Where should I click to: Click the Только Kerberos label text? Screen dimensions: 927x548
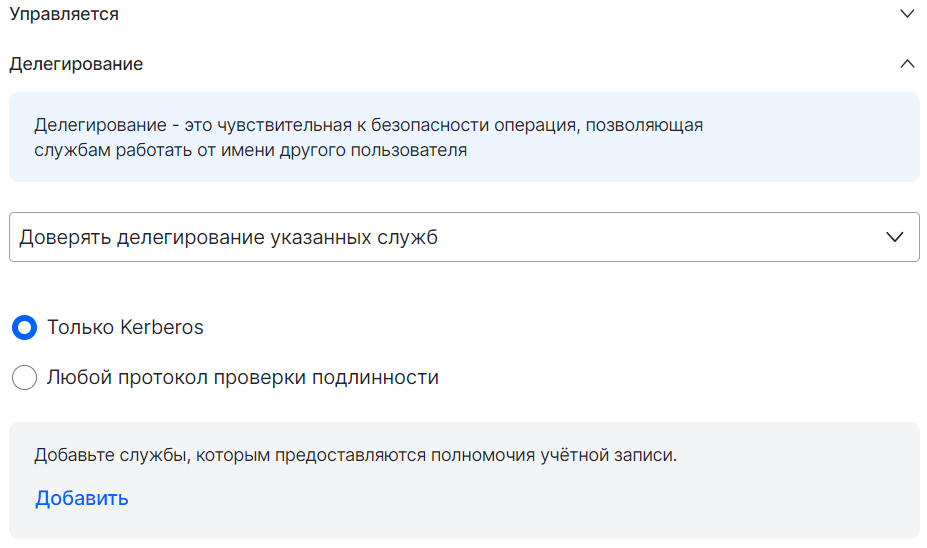pyautogui.click(x=125, y=327)
